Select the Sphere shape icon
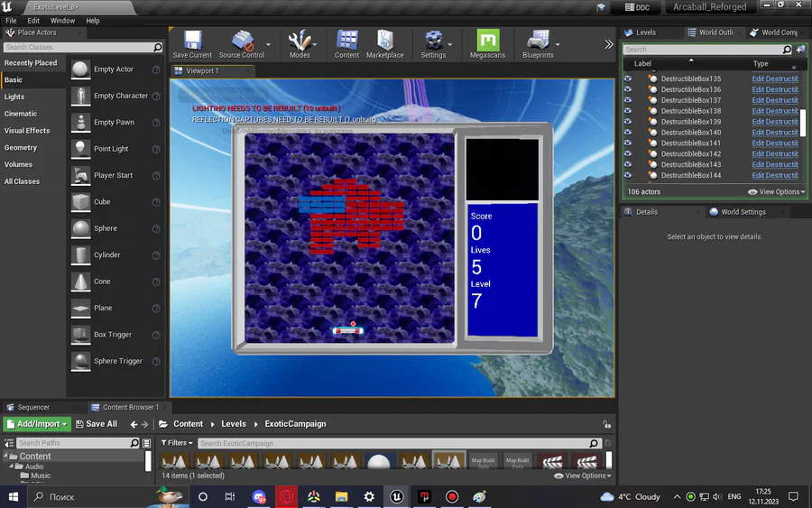This screenshot has height=508, width=812. click(x=80, y=228)
